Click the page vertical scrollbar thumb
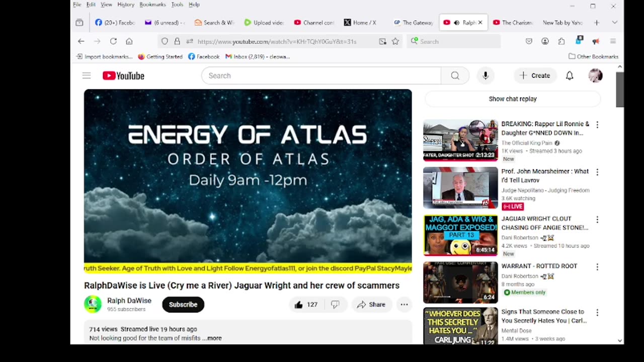 click(620, 89)
